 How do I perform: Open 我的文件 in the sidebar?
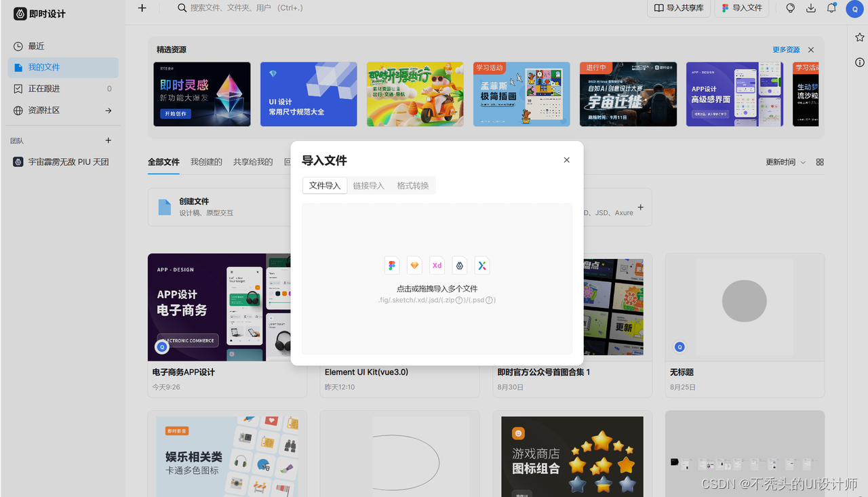(63, 67)
